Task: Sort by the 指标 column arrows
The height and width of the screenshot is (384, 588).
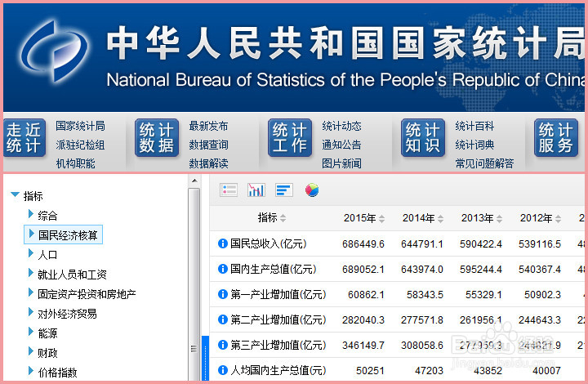Action: 283,218
